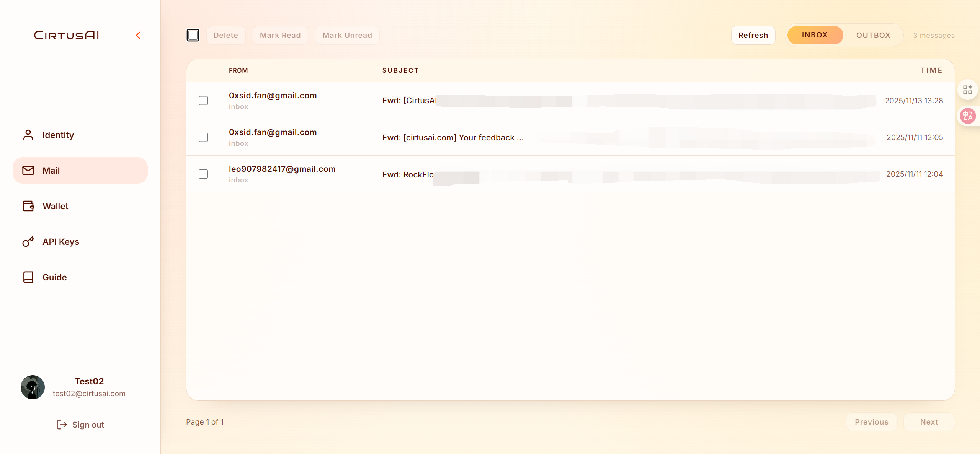Click the Refresh button
980x454 pixels.
pos(753,35)
